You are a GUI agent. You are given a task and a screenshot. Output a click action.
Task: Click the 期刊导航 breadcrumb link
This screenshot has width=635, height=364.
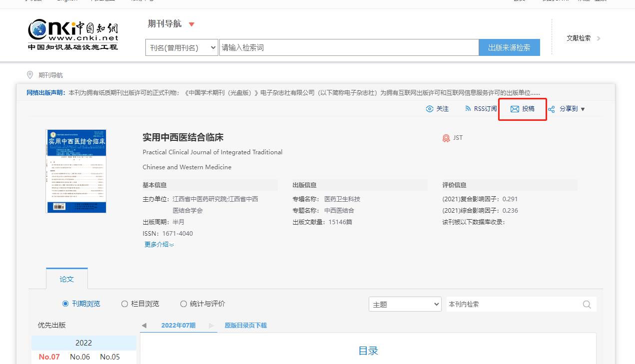pyautogui.click(x=50, y=75)
